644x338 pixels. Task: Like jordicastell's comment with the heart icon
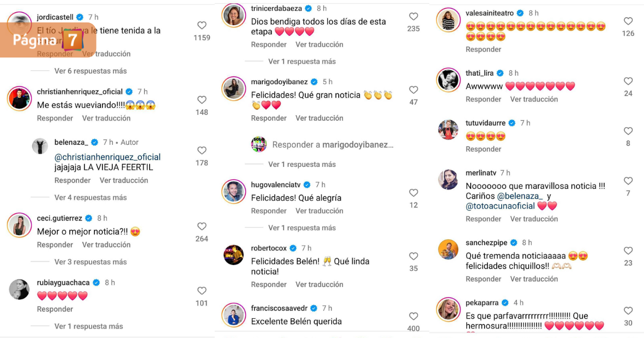tap(202, 25)
